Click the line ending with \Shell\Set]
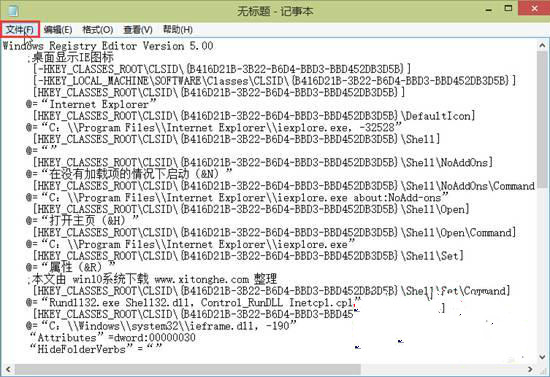The image size is (550, 377). (248, 256)
